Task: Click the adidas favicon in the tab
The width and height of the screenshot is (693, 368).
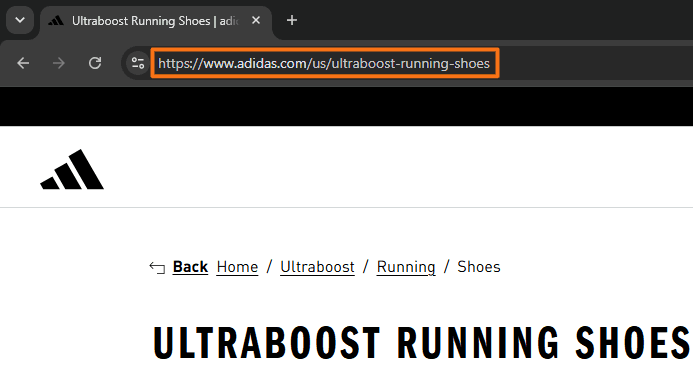Action: click(56, 21)
